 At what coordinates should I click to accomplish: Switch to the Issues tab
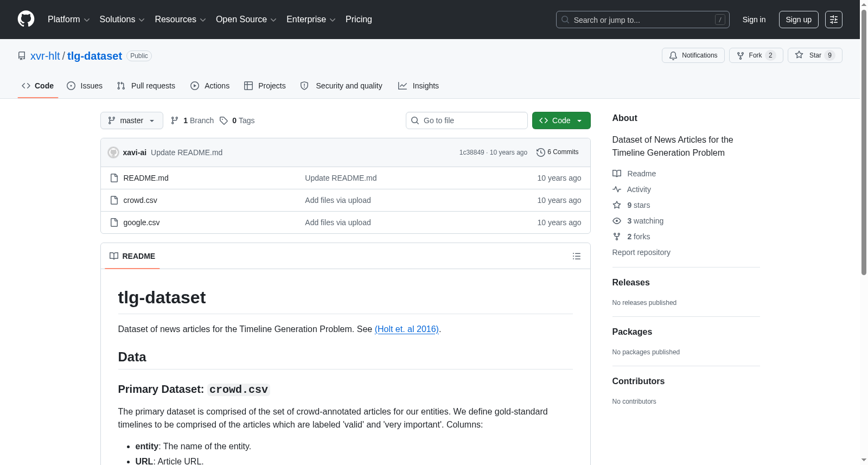point(85,86)
